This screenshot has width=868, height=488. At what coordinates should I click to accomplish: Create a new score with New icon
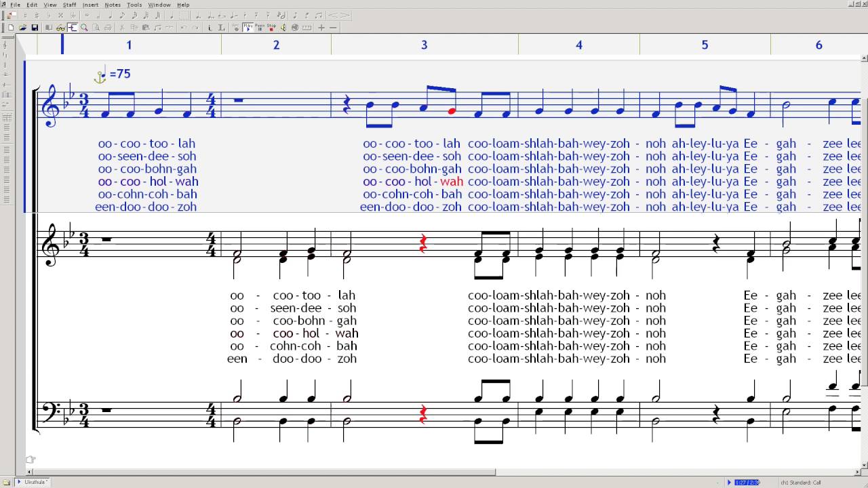pyautogui.click(x=10, y=28)
